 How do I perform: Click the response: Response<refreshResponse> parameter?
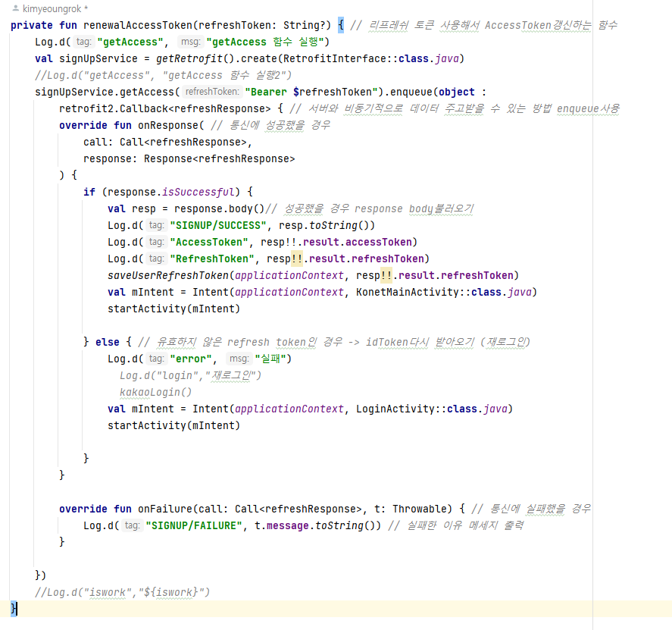coord(189,159)
